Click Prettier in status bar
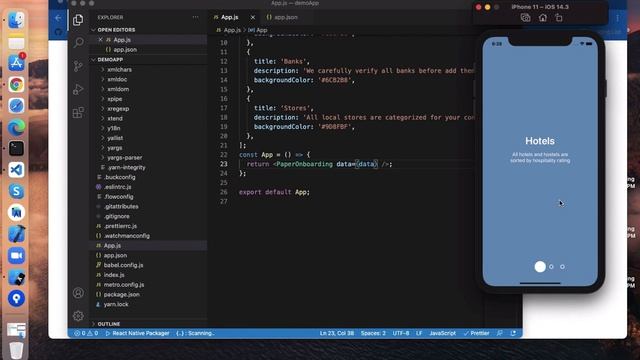 click(476, 333)
